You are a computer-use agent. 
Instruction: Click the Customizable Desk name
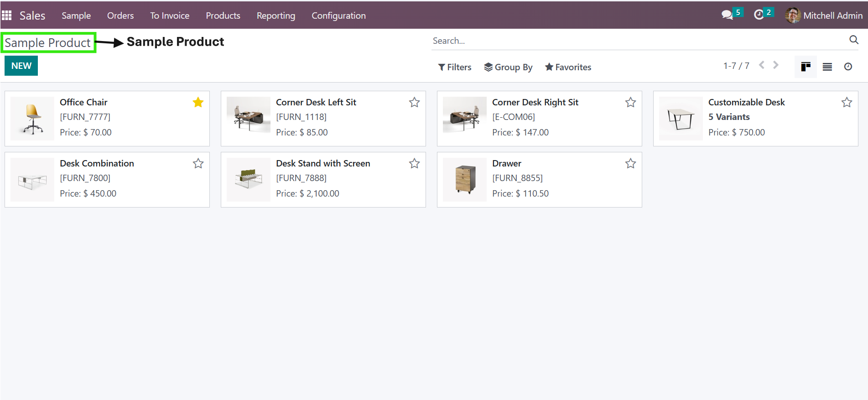tap(746, 102)
